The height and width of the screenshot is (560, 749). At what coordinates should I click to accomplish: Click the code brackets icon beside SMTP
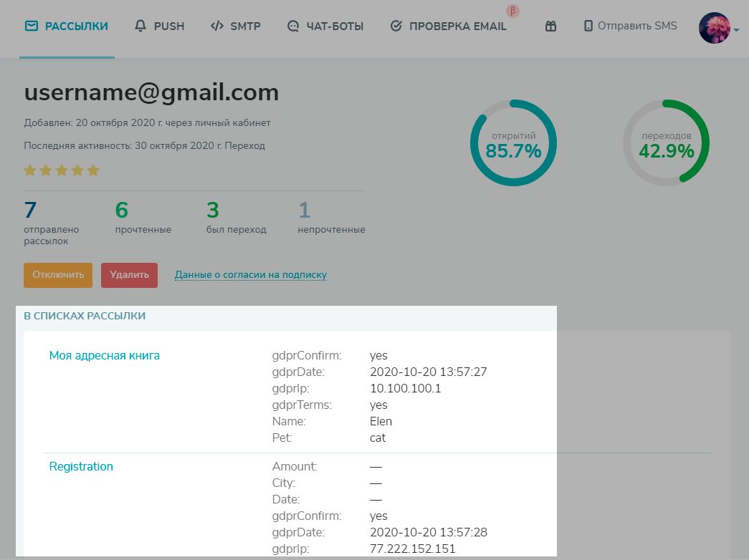[x=217, y=26]
